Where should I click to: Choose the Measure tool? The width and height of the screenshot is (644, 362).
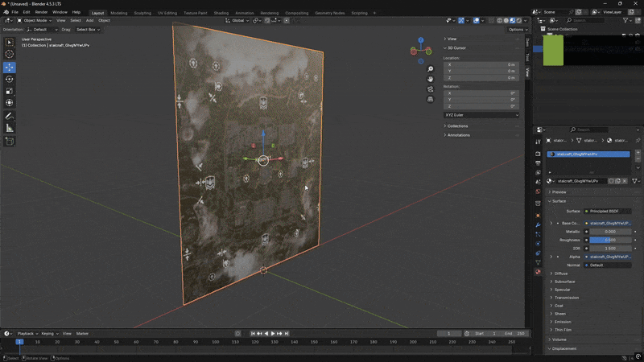point(10,128)
